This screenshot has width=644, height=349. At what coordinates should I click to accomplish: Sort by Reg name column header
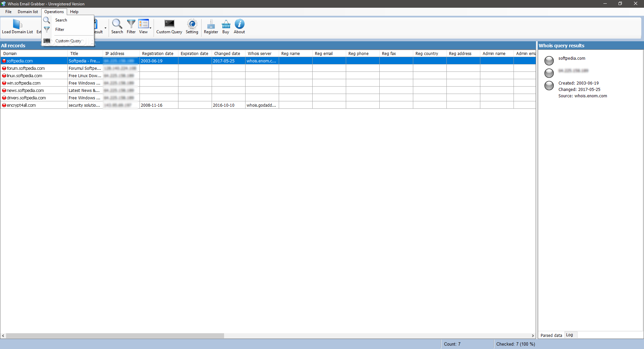296,54
